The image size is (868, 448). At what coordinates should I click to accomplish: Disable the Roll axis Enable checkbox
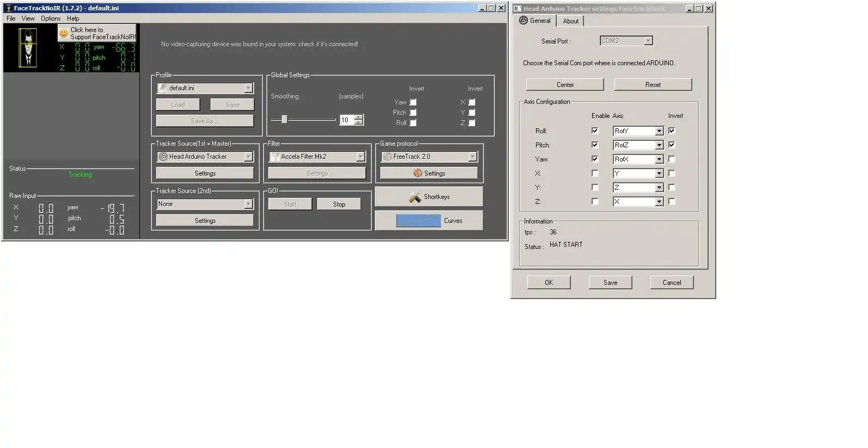pyautogui.click(x=595, y=130)
